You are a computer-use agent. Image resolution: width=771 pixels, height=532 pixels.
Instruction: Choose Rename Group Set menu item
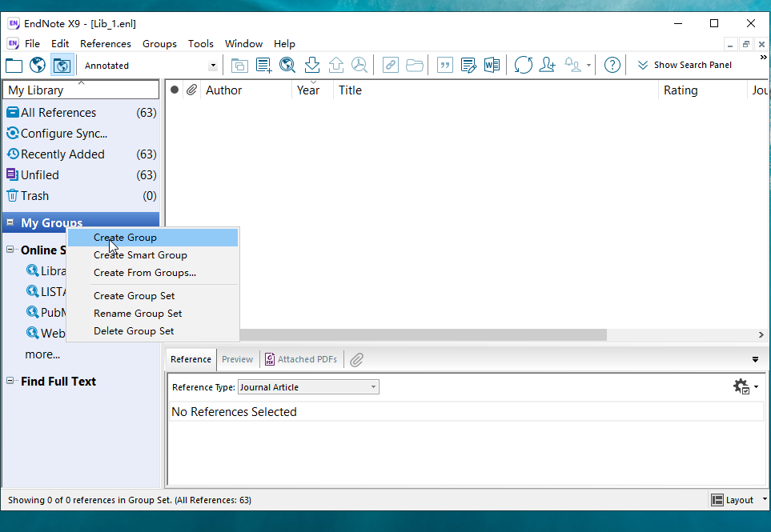tap(153, 314)
